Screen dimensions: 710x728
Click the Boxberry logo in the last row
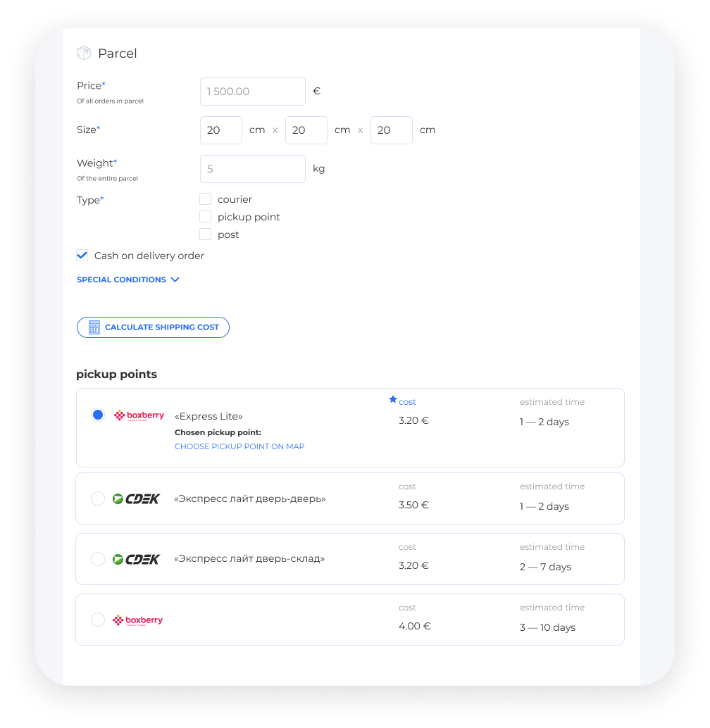(137, 620)
